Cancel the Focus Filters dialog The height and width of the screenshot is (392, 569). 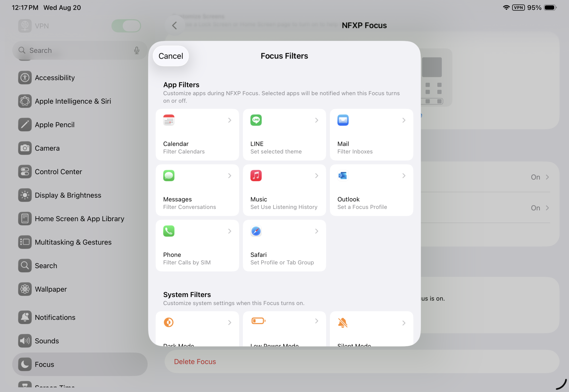click(x=171, y=56)
